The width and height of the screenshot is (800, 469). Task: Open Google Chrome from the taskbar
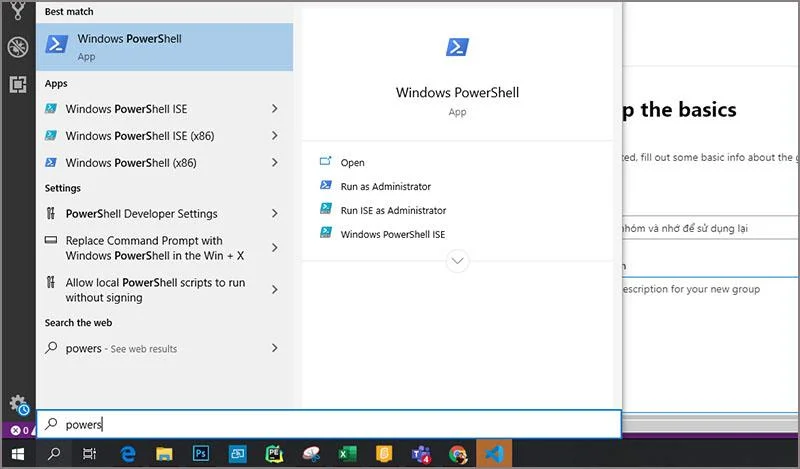point(458,454)
